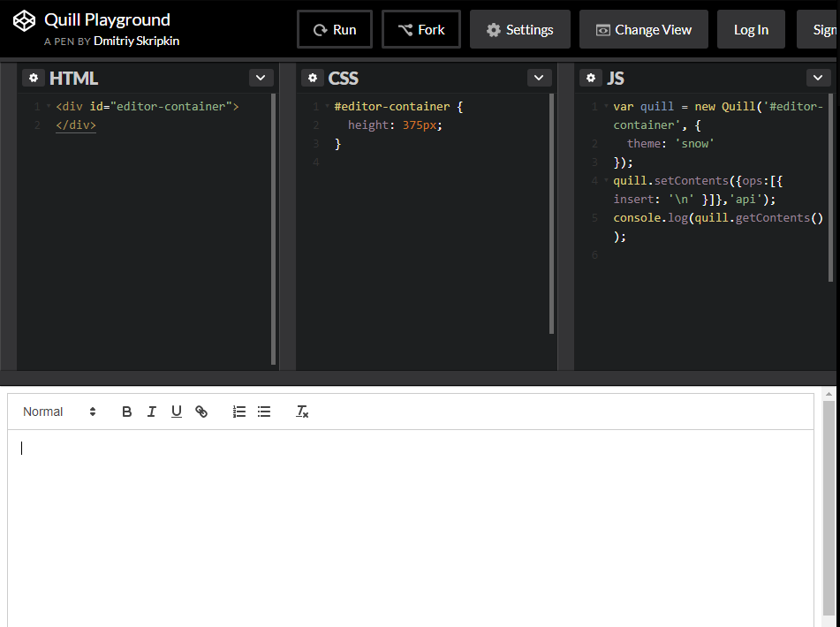Click quill.setContents text in JS
The image size is (840, 627).
670,180
